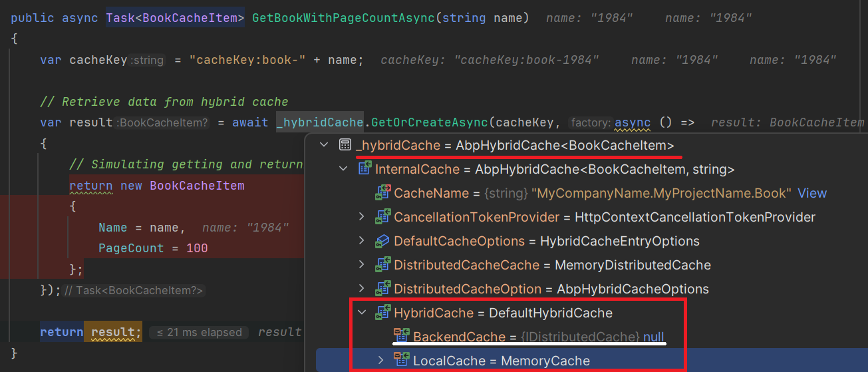Expand the DefaultCacheOptions node
Image resolution: width=868 pixels, height=372 pixels.
(362, 241)
